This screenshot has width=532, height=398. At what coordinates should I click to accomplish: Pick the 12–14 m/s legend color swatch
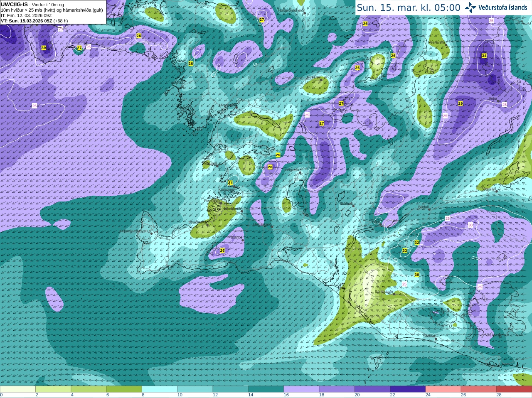(x=231, y=389)
